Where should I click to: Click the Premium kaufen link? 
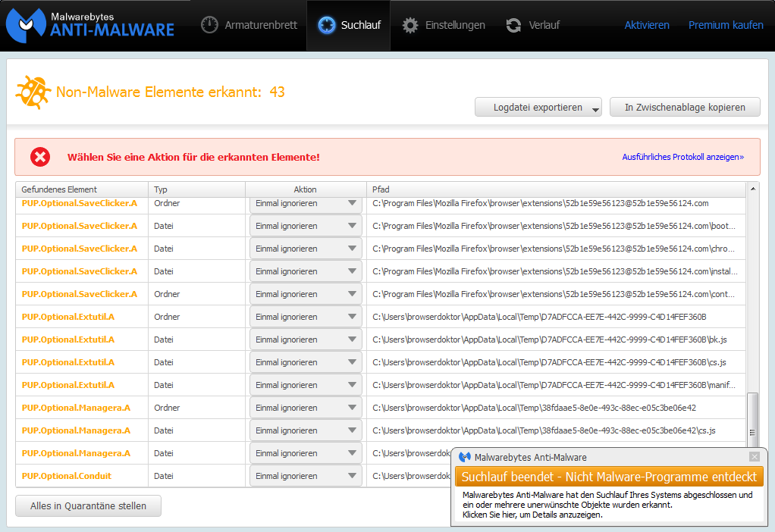pos(726,26)
